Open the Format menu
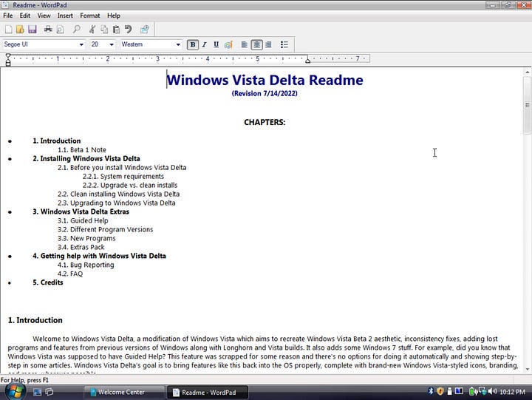This screenshot has width=532, height=400. point(90,16)
